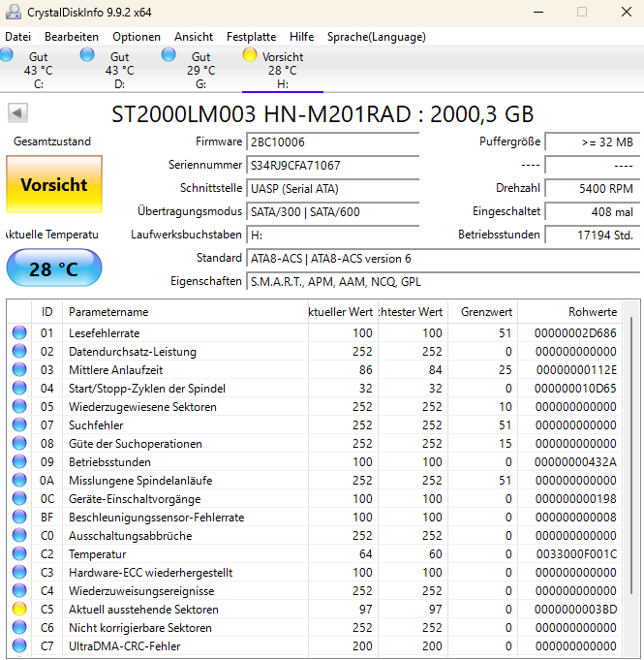
Task: Click the yellow Vorsicht health status button
Action: click(x=54, y=184)
